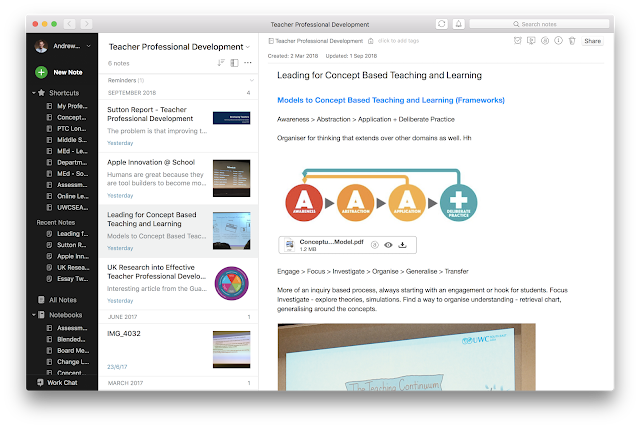Collapse the Notebooks section
640x428 pixels.
(33, 315)
